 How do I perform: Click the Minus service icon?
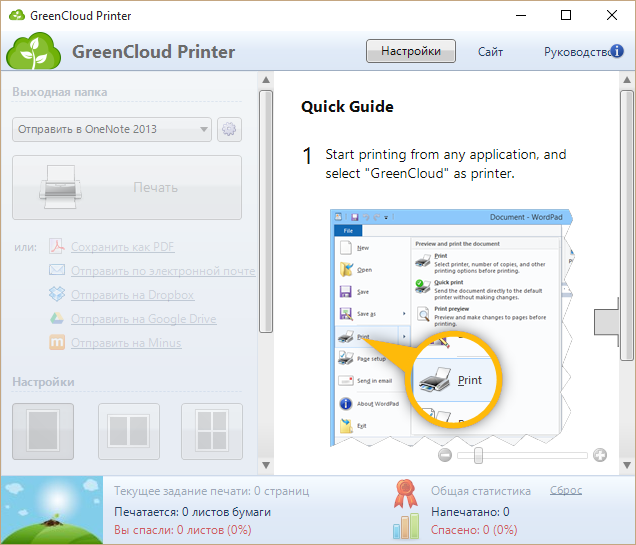[x=56, y=343]
